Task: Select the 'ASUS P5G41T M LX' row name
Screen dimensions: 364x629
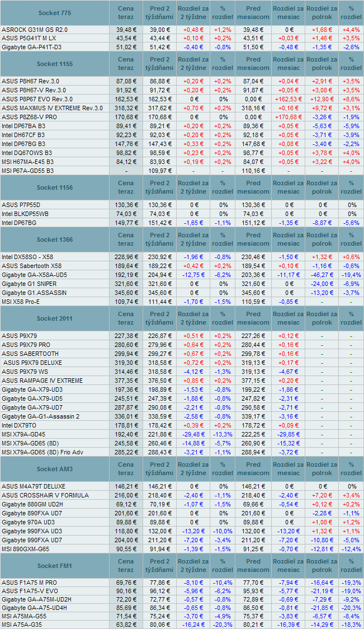Action: [28, 39]
